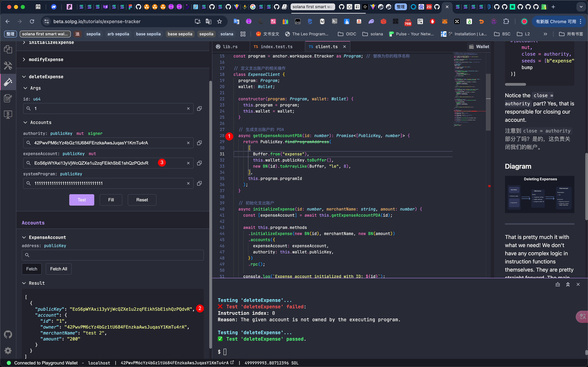Viewport: 588px width, 367px height.
Task: Open the Tutorials notepad sidebar icon
Action: point(8,98)
